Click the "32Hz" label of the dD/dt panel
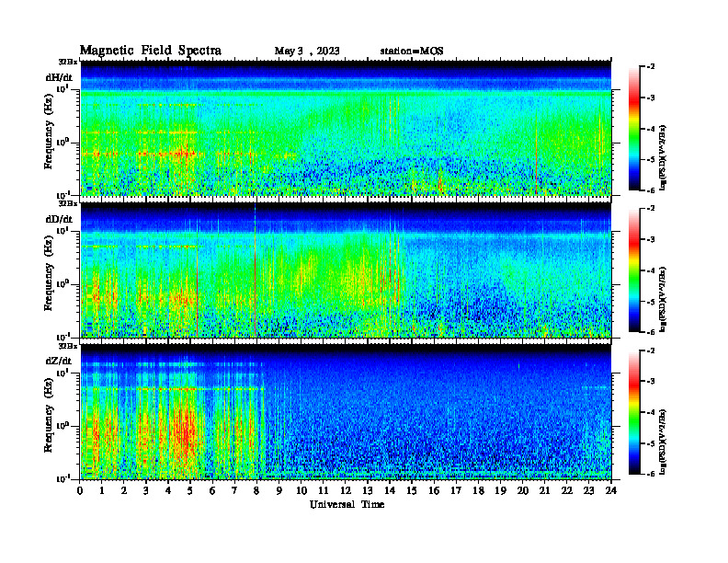This screenshot has height=563, width=728. tap(67, 203)
